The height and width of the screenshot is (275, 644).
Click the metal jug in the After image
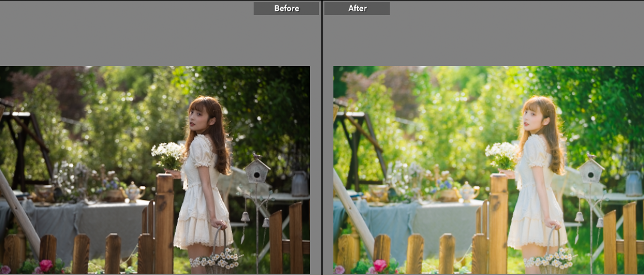(633, 183)
